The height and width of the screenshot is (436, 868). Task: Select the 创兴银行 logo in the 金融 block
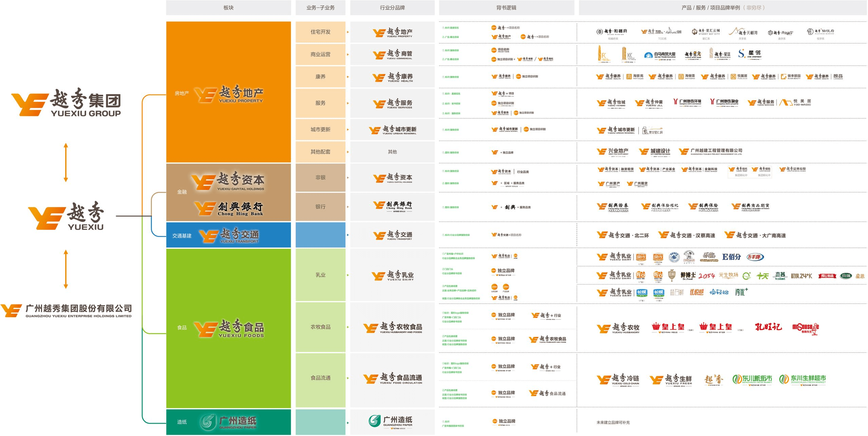click(229, 208)
